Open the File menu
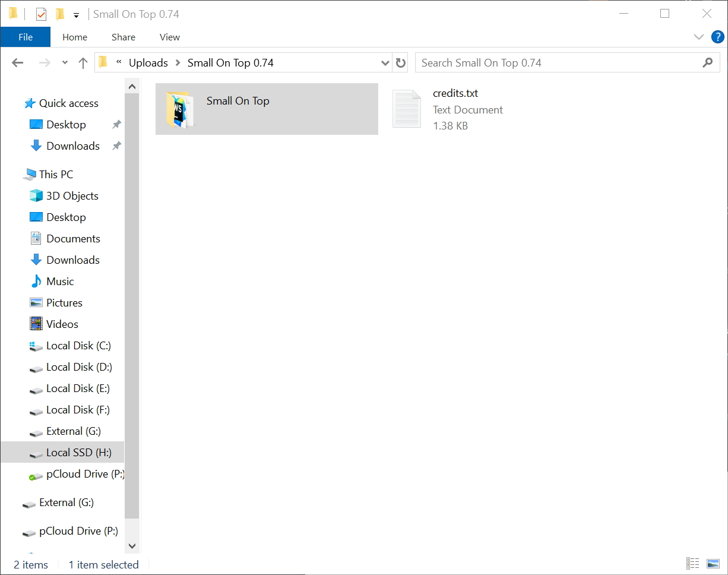 pyautogui.click(x=26, y=37)
